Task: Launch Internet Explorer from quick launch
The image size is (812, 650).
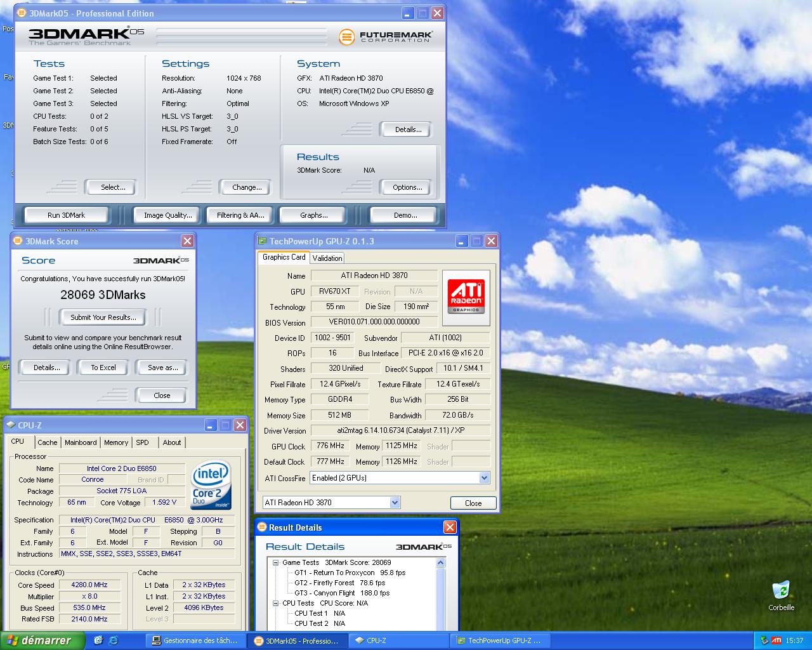Action: click(x=114, y=640)
